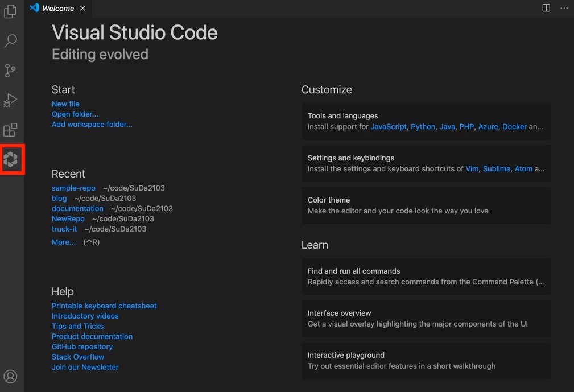Viewport: 574px width, 392px height.
Task: Open Interface overview in Learn section
Action: tap(426, 319)
